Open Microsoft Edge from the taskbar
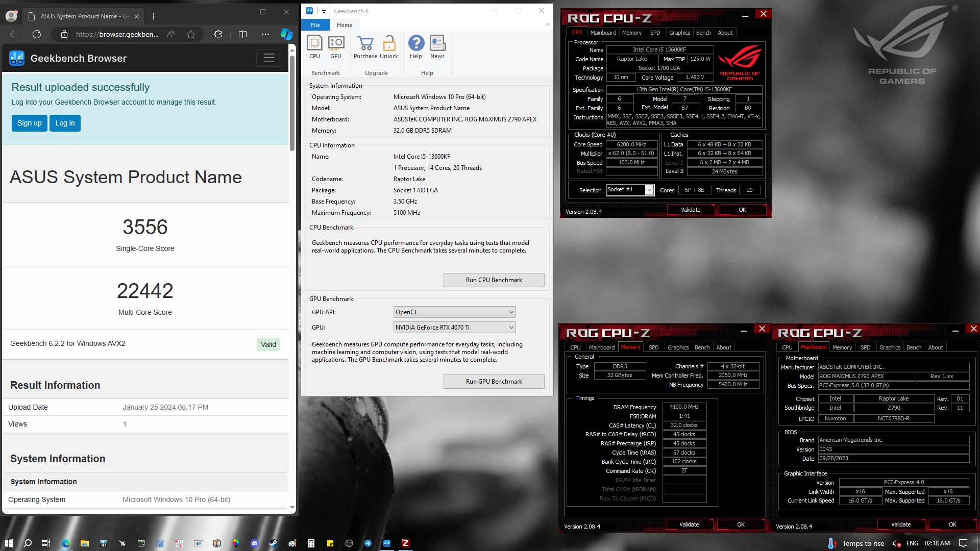 click(x=65, y=543)
